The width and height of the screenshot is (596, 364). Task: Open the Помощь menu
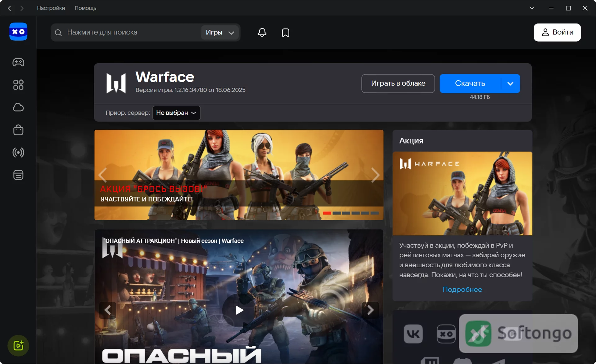point(85,8)
